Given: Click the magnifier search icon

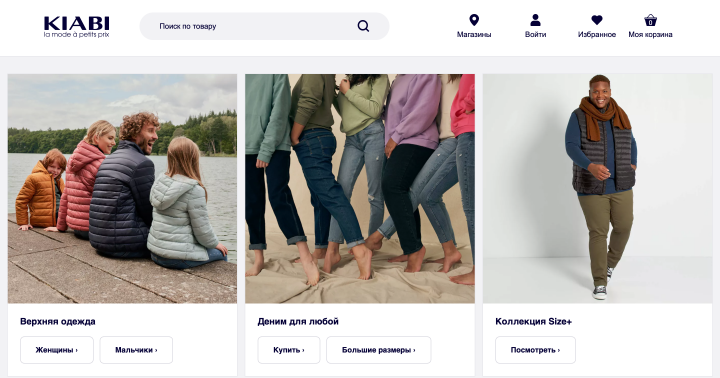Looking at the screenshot, I should click(363, 26).
